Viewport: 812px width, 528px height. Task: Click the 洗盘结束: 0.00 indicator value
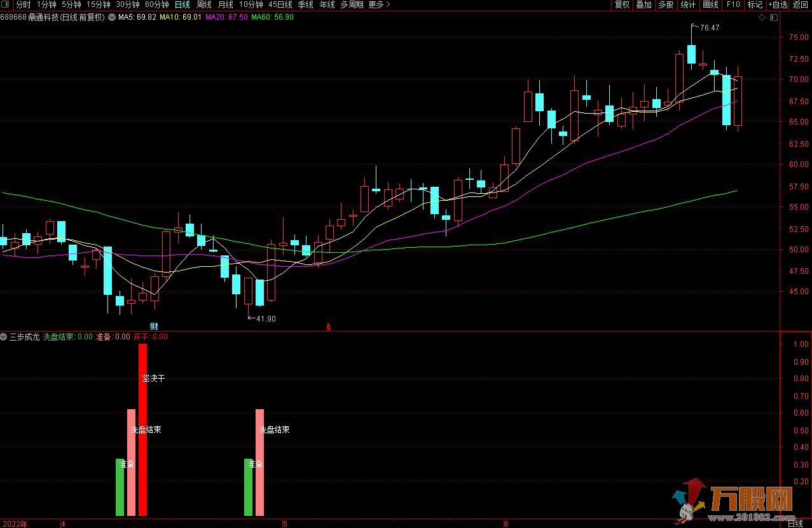click(x=68, y=337)
